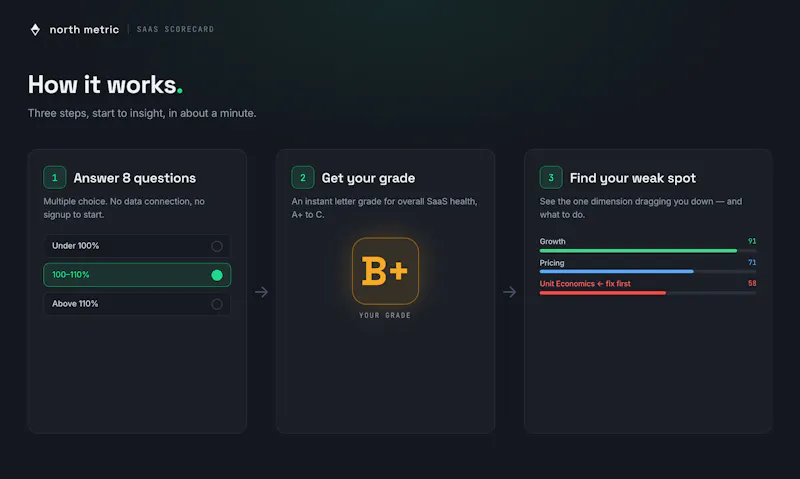Click the step 2 number badge

pos(303,178)
